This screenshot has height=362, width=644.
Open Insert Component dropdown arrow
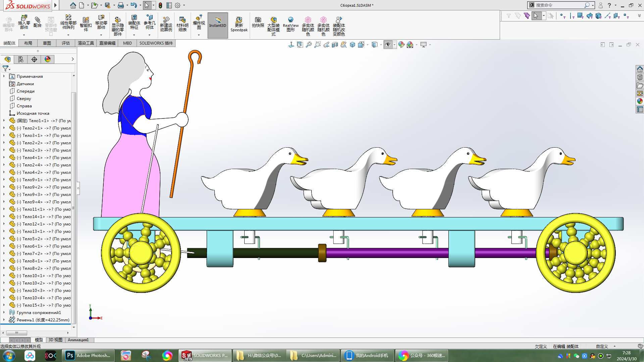[x=24, y=35]
